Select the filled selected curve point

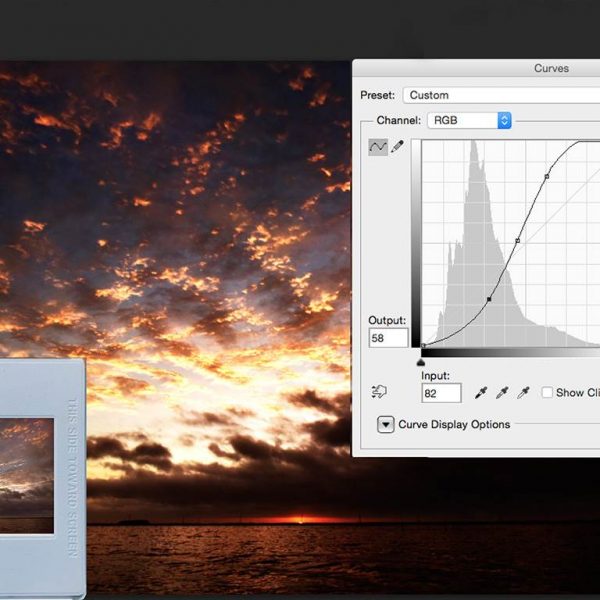point(489,299)
